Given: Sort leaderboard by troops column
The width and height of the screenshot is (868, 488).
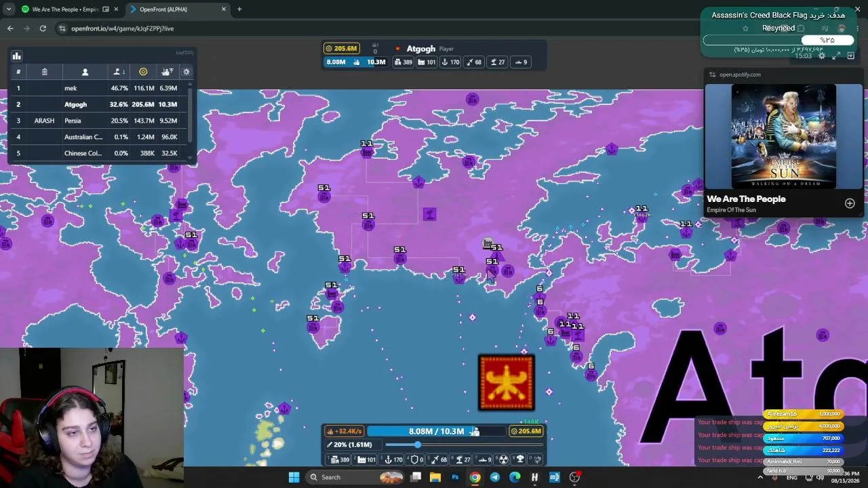Looking at the screenshot, I should coord(167,72).
